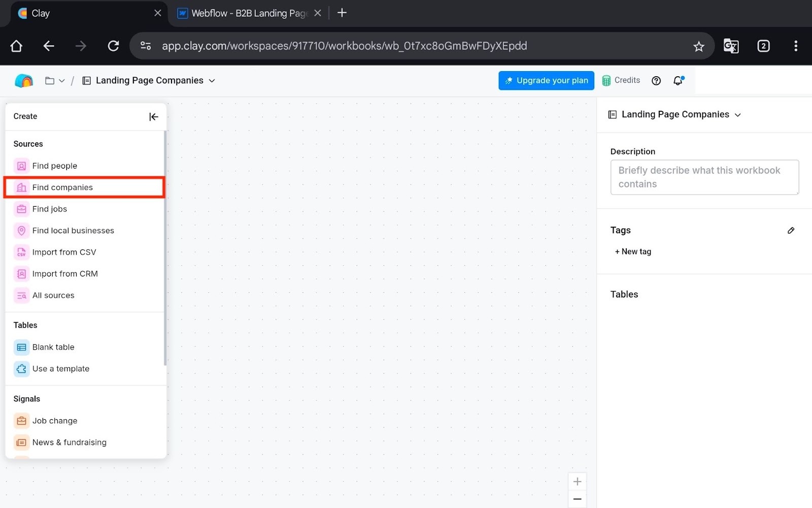
Task: Open Landing Page Companies header dropdown
Action: tap(149, 80)
